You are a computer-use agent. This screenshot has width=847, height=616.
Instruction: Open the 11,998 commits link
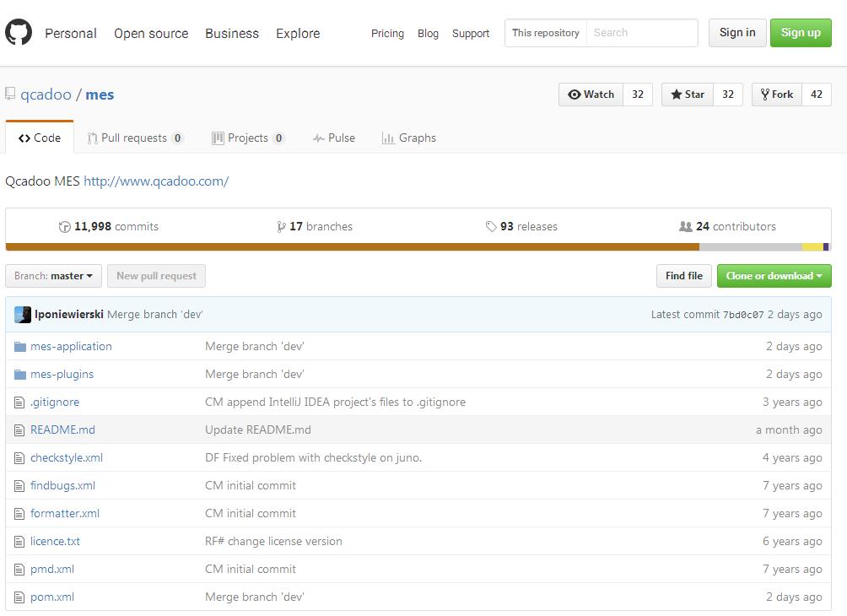(109, 227)
